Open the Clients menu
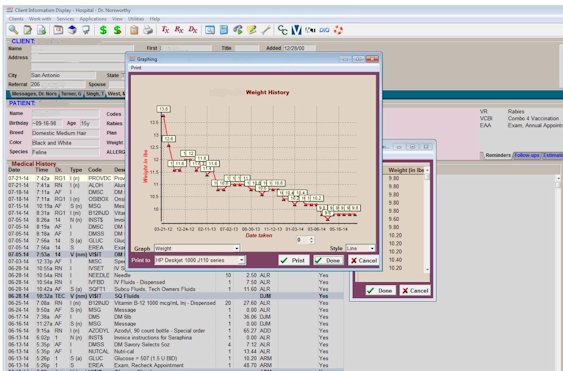The width and height of the screenshot is (563, 371). 16,19
